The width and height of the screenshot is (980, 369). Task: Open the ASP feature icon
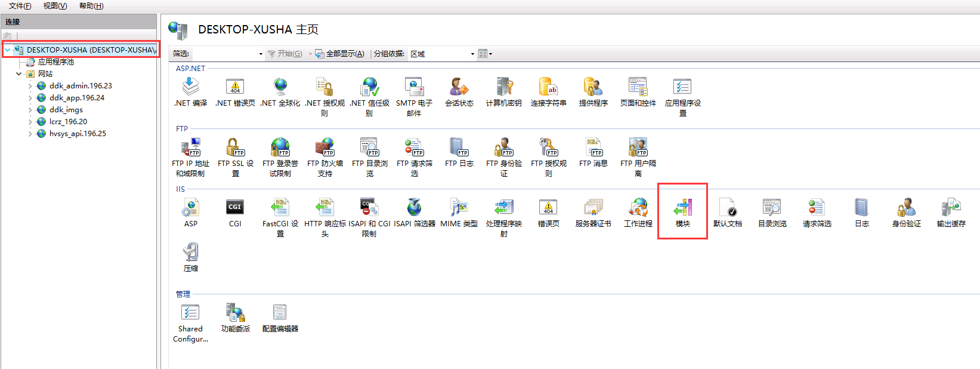click(x=191, y=213)
